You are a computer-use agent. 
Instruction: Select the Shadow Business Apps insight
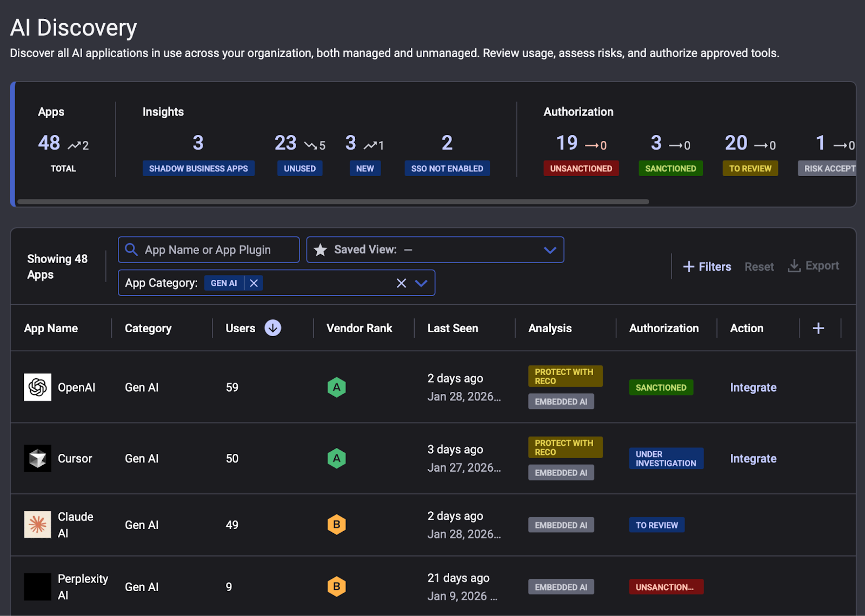tap(198, 169)
